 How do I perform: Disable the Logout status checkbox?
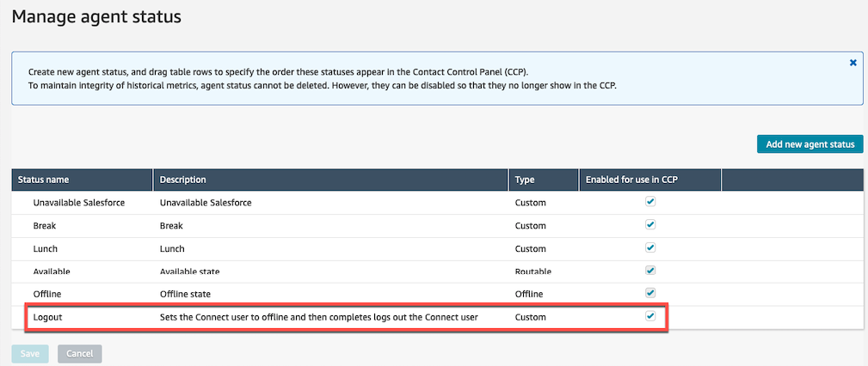coord(650,316)
